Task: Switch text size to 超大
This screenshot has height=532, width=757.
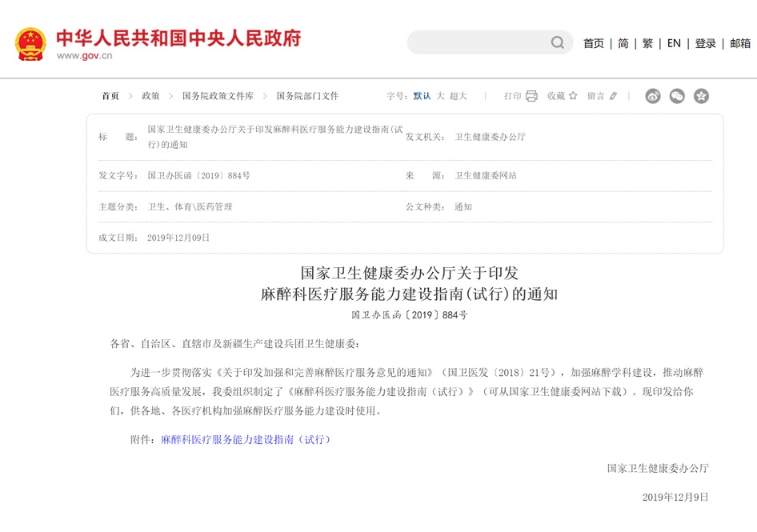Action: click(x=460, y=95)
